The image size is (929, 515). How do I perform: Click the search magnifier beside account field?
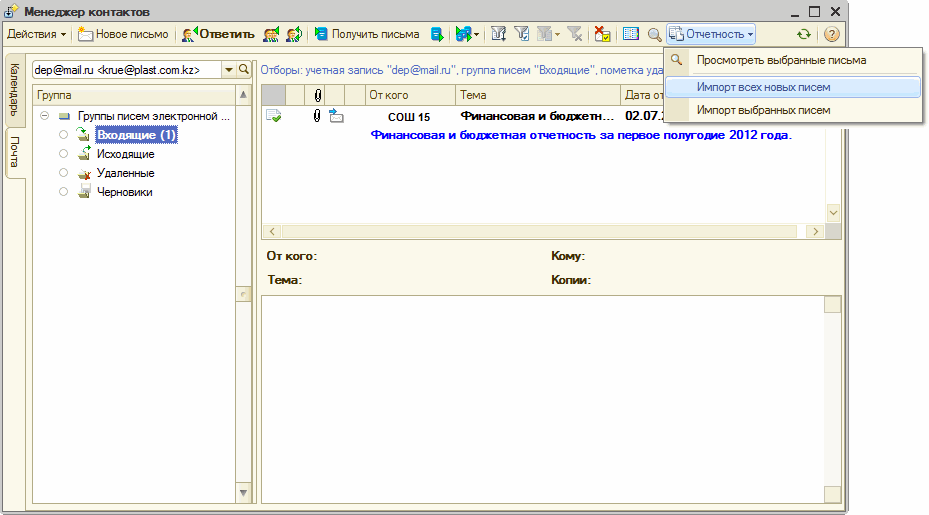[x=244, y=70]
